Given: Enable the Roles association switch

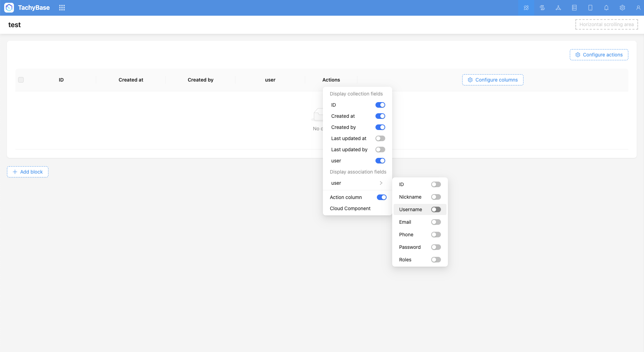Looking at the screenshot, I should (x=436, y=260).
